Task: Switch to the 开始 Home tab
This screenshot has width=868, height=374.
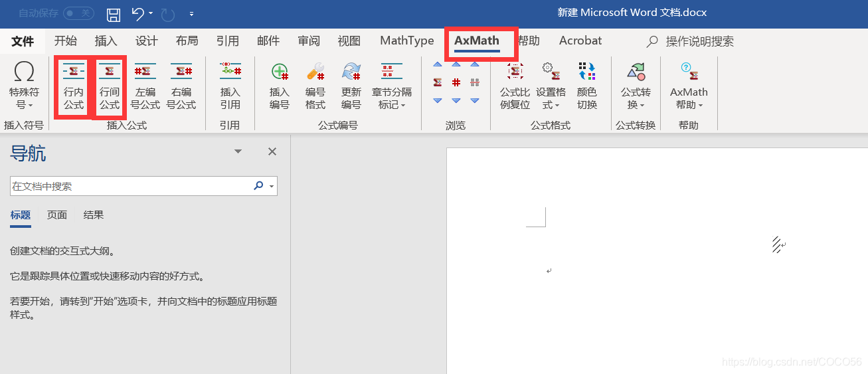Action: click(x=66, y=41)
